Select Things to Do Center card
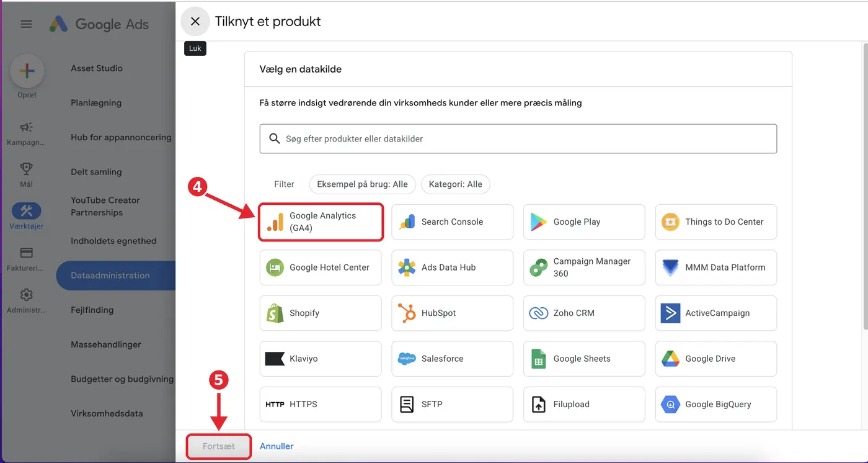This screenshot has width=868, height=463. point(716,222)
